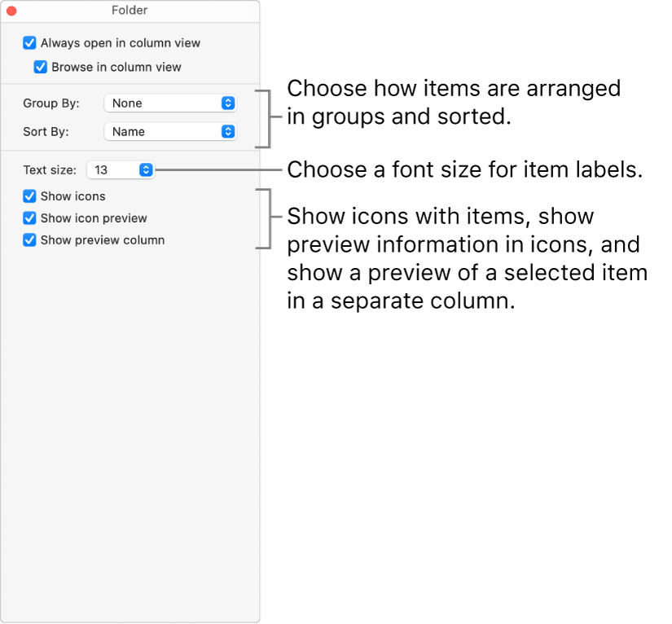Click the Show icon preview label
This screenshot has width=672, height=624.
tap(94, 218)
